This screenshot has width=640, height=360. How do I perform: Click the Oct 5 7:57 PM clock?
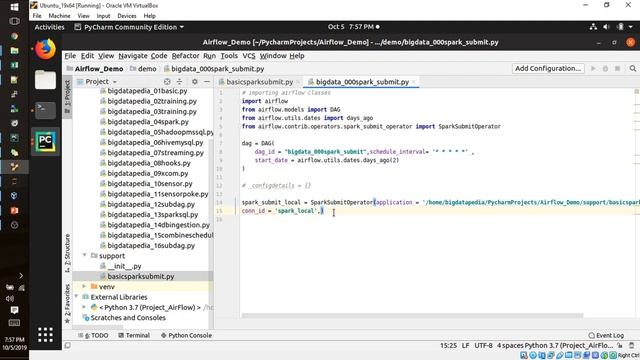[351, 27]
